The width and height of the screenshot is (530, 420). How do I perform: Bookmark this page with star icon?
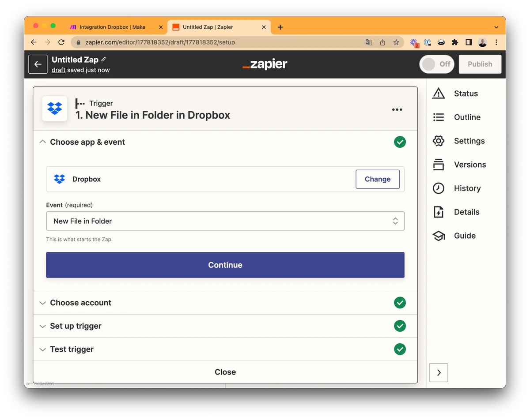point(396,42)
